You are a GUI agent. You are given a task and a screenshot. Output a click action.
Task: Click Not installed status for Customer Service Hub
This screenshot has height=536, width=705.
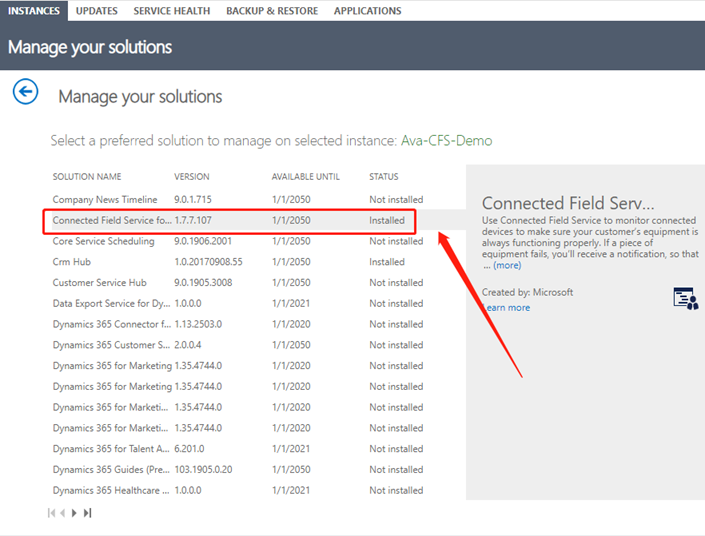click(x=396, y=283)
